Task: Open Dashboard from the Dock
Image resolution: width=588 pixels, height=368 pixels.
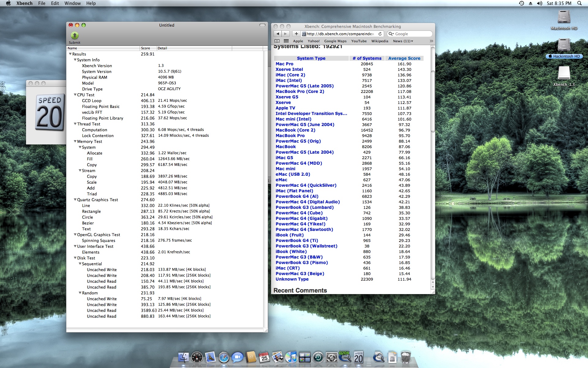Action: (197, 357)
